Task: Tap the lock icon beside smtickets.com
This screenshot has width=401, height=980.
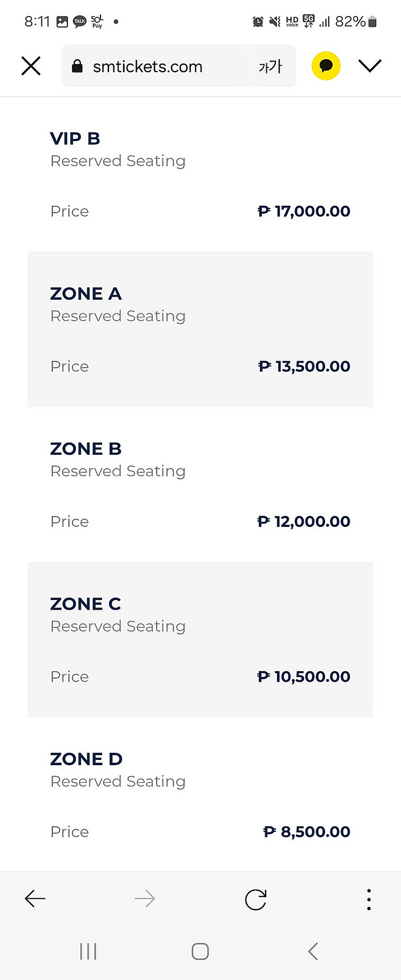Action: [x=78, y=66]
